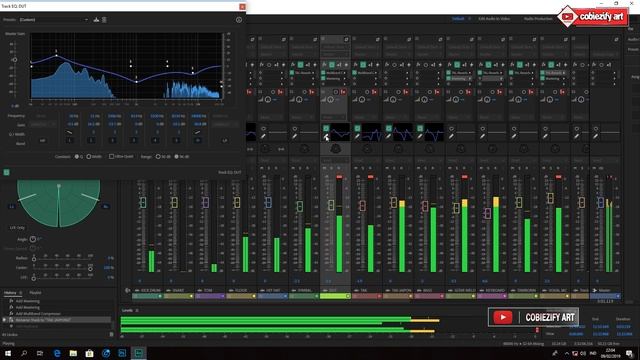Image resolution: width=640 pixels, height=360 pixels.
Task: Click the stereo pan knob on HIT HAT track
Action: pyautogui.click(x=265, y=149)
